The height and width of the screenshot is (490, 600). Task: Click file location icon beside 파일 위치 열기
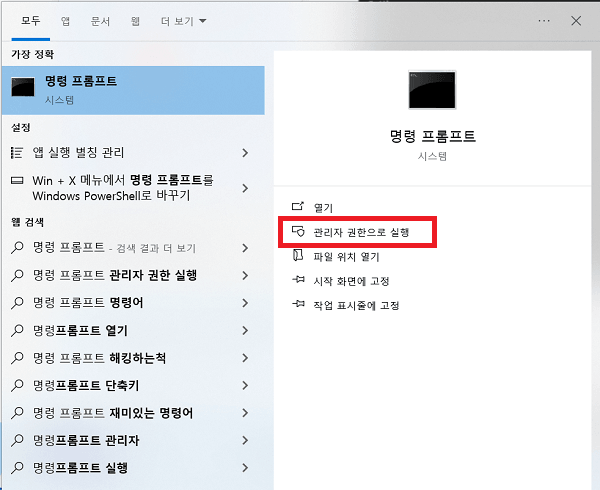(x=298, y=256)
